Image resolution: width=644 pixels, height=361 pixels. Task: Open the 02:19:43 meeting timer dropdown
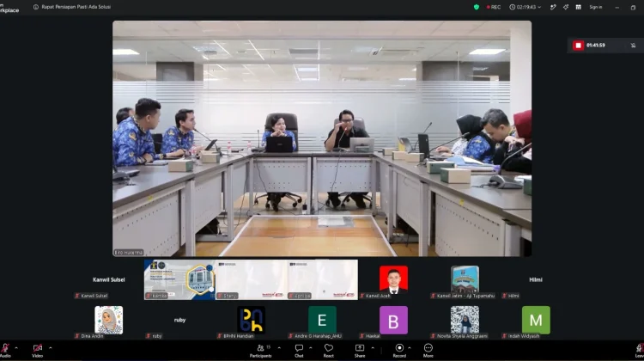[526, 7]
